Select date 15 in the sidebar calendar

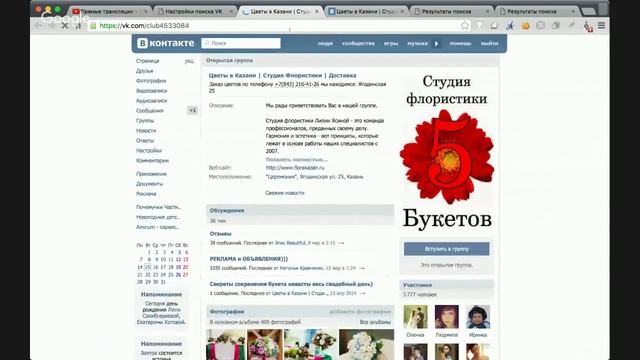point(147,267)
